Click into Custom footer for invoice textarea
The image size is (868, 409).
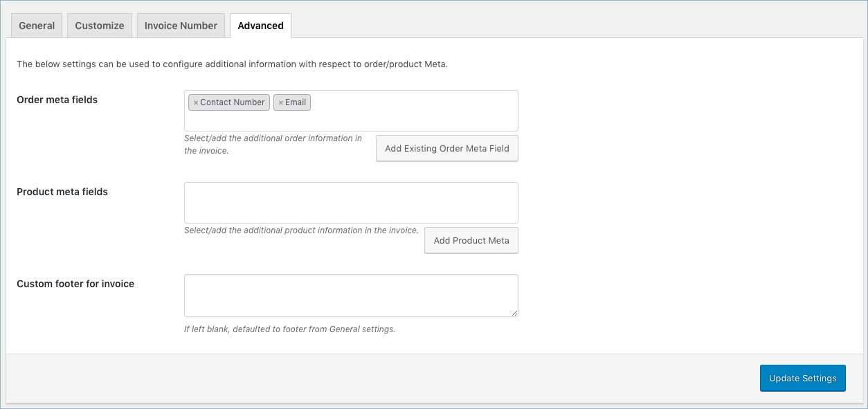[x=351, y=296]
